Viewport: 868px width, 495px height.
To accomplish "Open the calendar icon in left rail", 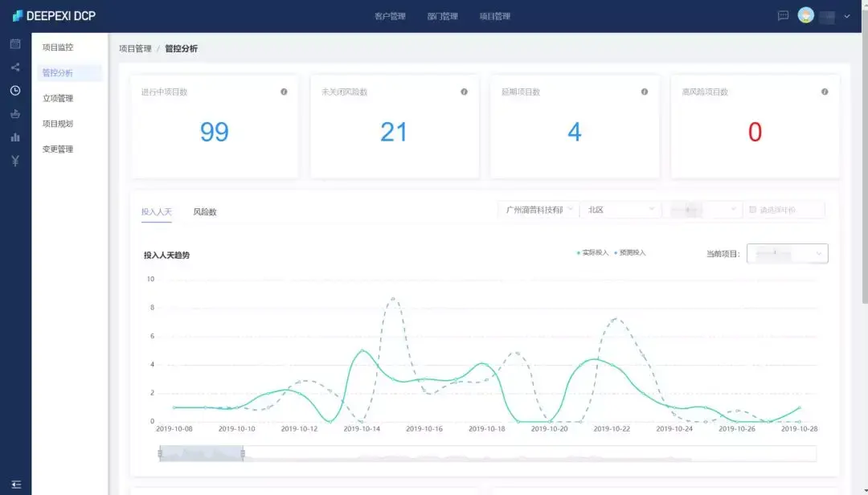I will click(x=15, y=43).
